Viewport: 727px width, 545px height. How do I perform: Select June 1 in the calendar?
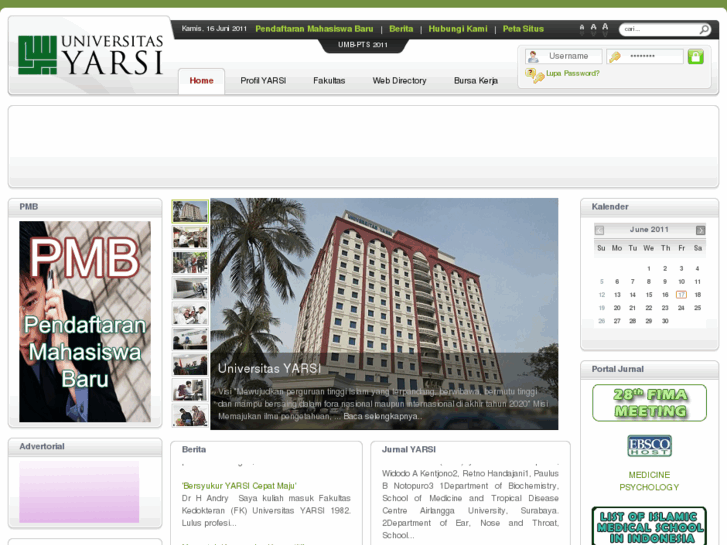(x=649, y=269)
